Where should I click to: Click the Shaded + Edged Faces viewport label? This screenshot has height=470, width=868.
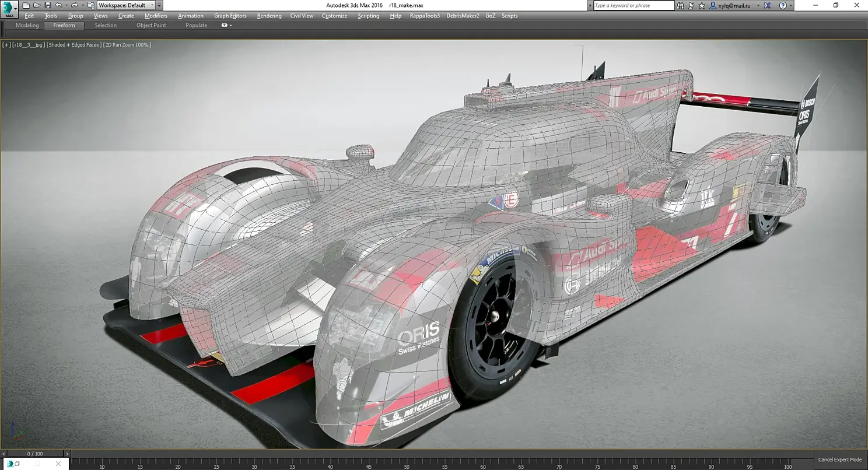click(x=73, y=45)
